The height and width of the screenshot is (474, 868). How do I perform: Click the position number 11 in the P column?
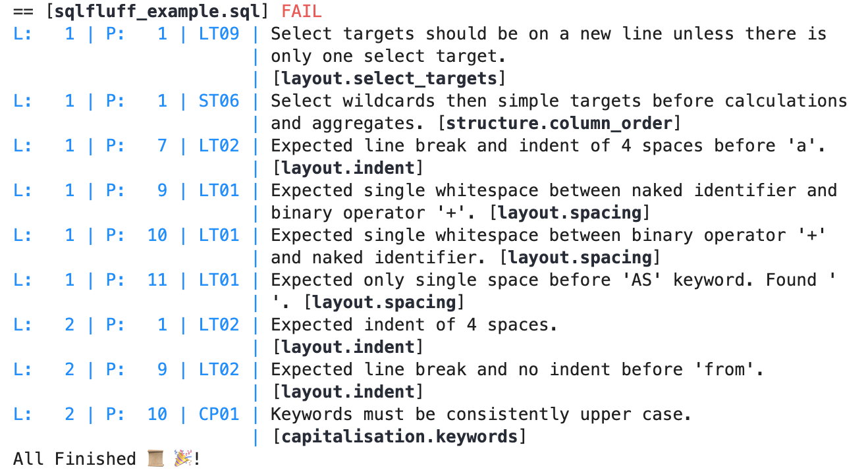(x=157, y=280)
